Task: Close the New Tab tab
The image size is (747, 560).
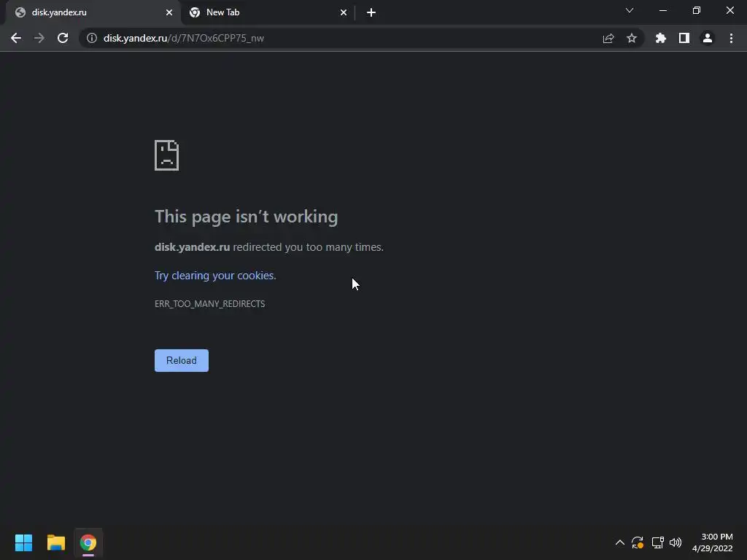Action: pos(344,12)
